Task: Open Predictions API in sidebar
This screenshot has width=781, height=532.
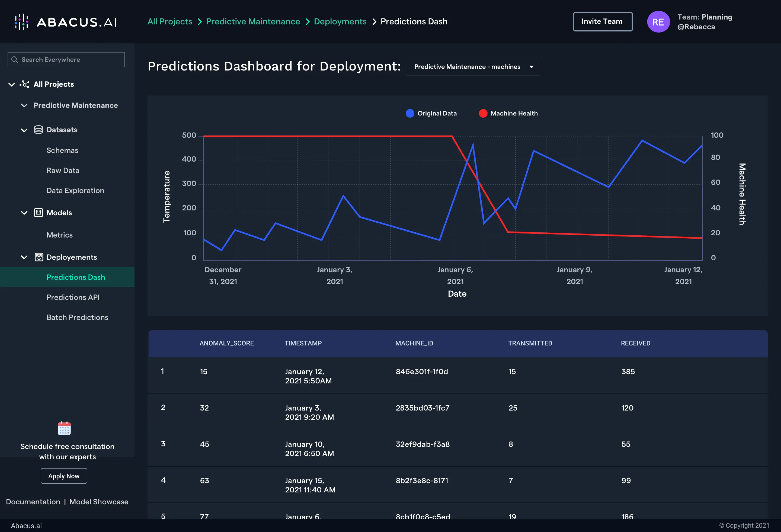Action: pyautogui.click(x=73, y=297)
